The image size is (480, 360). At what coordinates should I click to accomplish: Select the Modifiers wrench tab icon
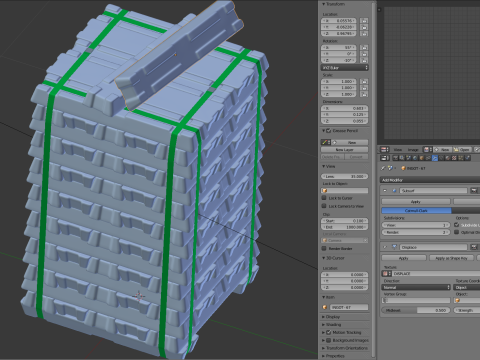pos(435,158)
